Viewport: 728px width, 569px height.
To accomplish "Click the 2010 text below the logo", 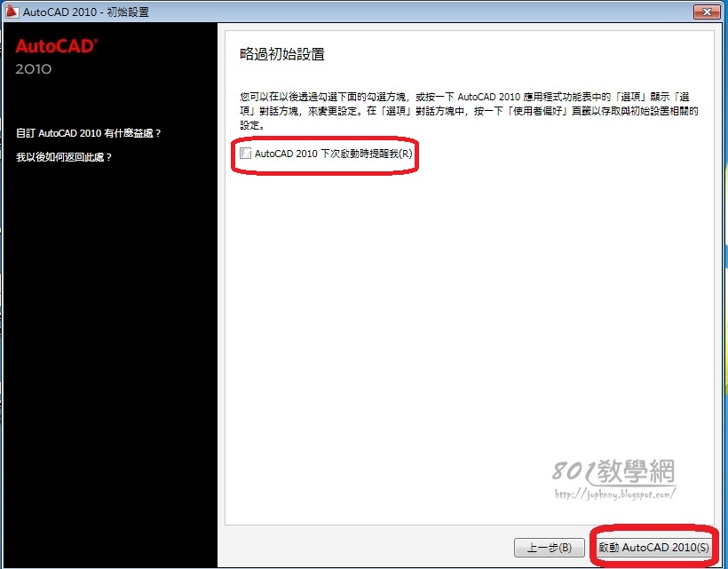I will point(34,69).
